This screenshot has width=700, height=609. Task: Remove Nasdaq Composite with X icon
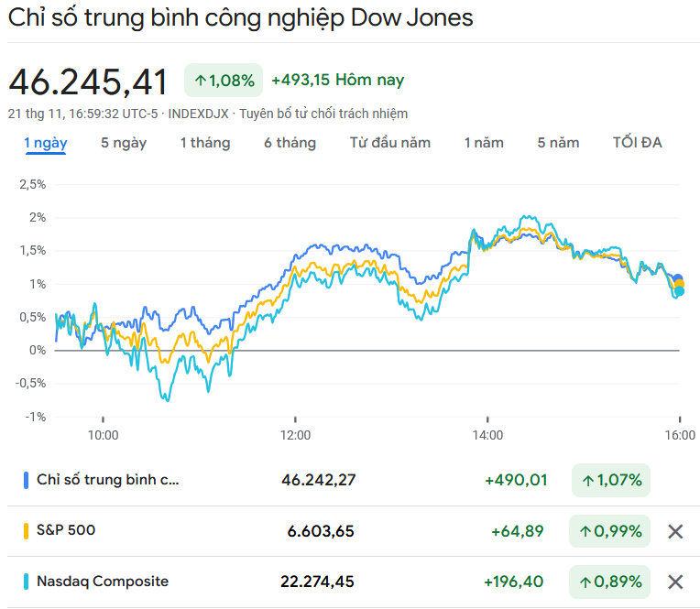click(675, 582)
